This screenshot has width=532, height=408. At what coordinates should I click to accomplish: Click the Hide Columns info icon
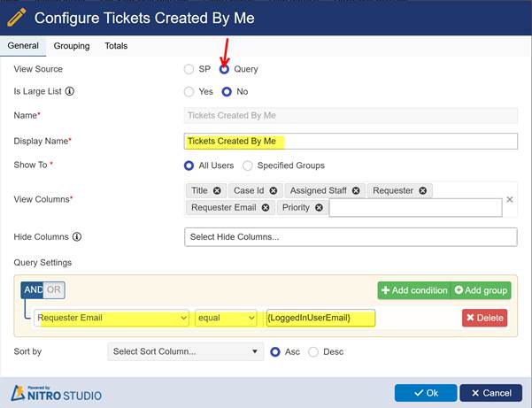[x=77, y=237]
